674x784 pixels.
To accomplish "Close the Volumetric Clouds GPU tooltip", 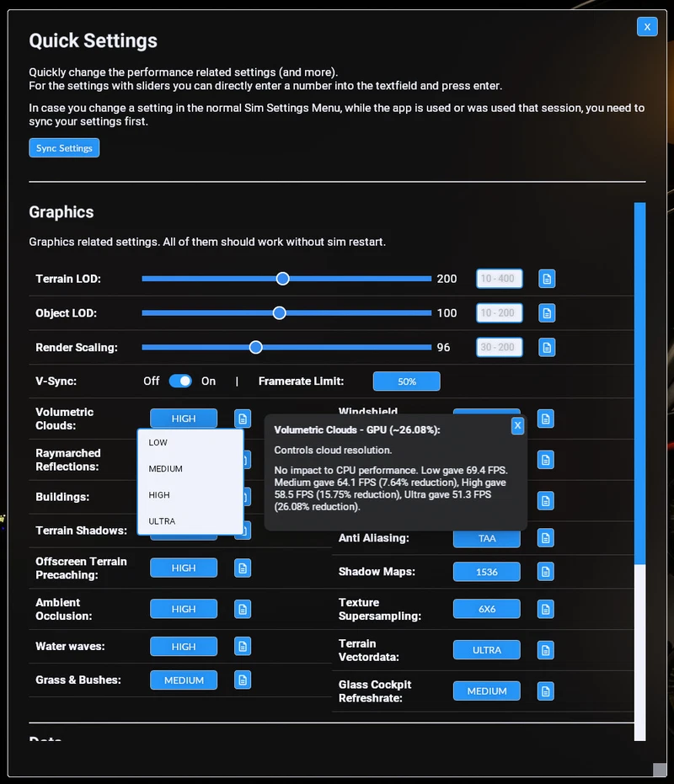I will coord(517,426).
